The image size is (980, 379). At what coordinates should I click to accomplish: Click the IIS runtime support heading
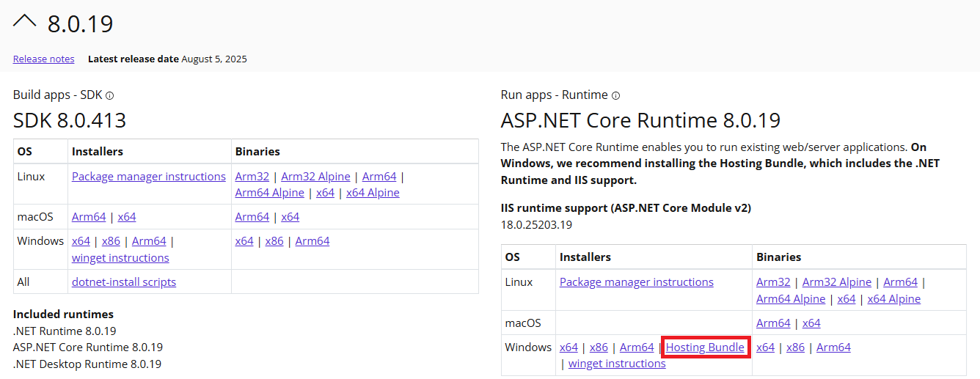(626, 208)
